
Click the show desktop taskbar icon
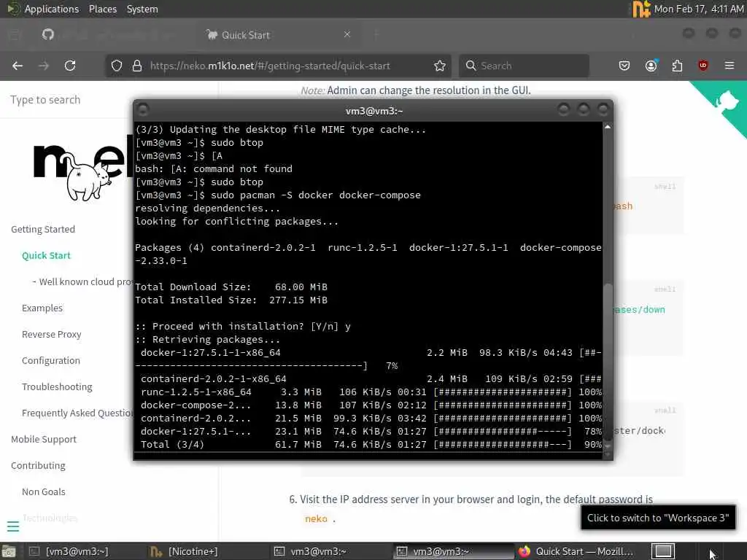pos(9,551)
